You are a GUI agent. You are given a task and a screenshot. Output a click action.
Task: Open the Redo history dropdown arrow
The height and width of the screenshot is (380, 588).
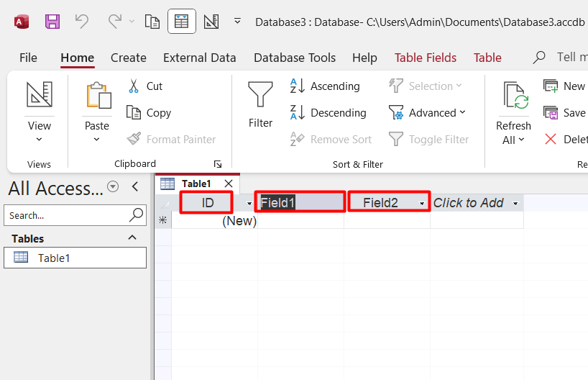[132, 22]
